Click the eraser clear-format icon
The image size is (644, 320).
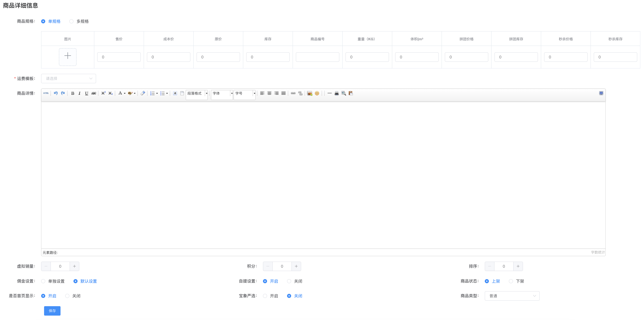(143, 93)
